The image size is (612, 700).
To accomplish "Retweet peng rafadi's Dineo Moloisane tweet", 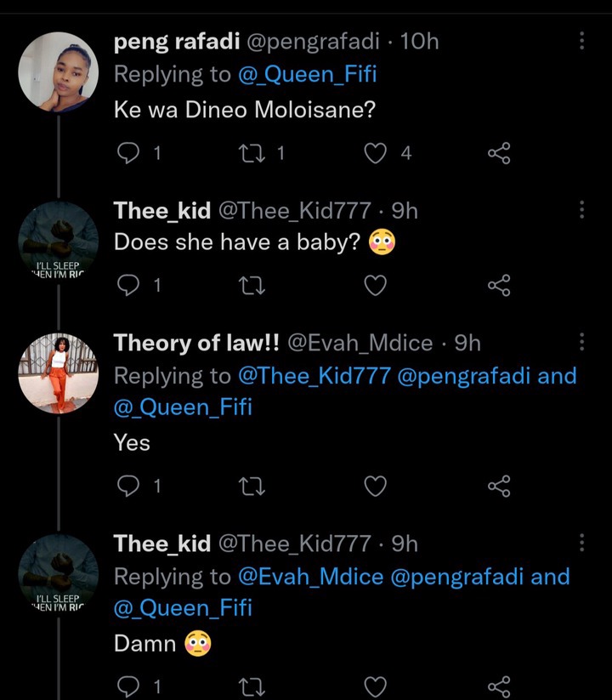I will pyautogui.click(x=252, y=153).
